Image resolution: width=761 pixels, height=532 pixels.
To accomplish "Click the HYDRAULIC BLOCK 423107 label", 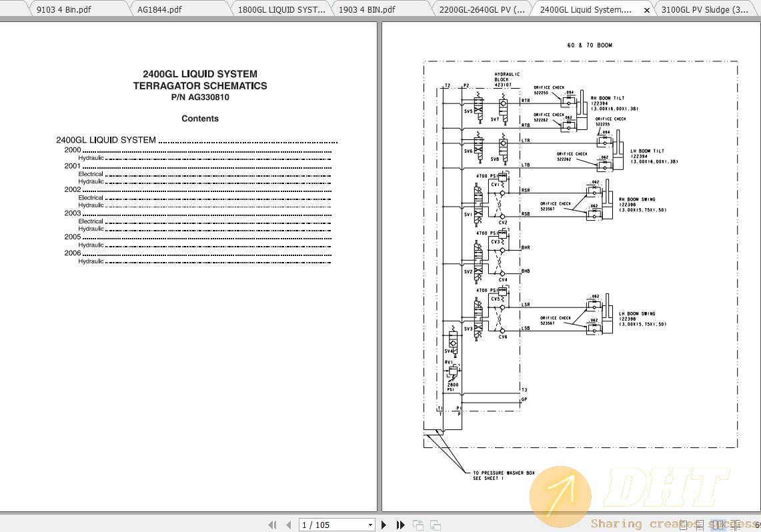I will pos(507,79).
